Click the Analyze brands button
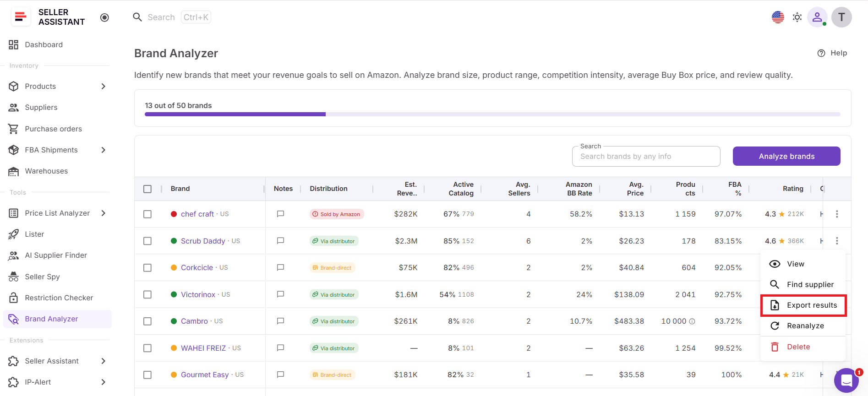The image size is (868, 396). pos(786,156)
